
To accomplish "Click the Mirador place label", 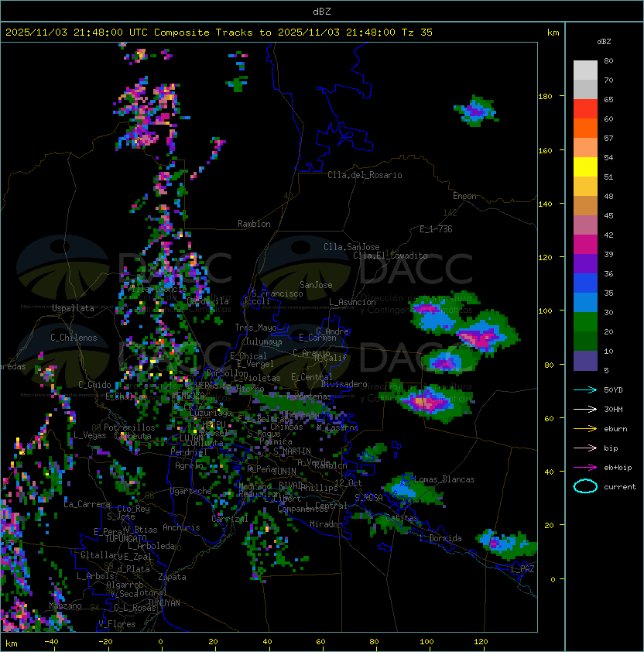I will [x=327, y=524].
